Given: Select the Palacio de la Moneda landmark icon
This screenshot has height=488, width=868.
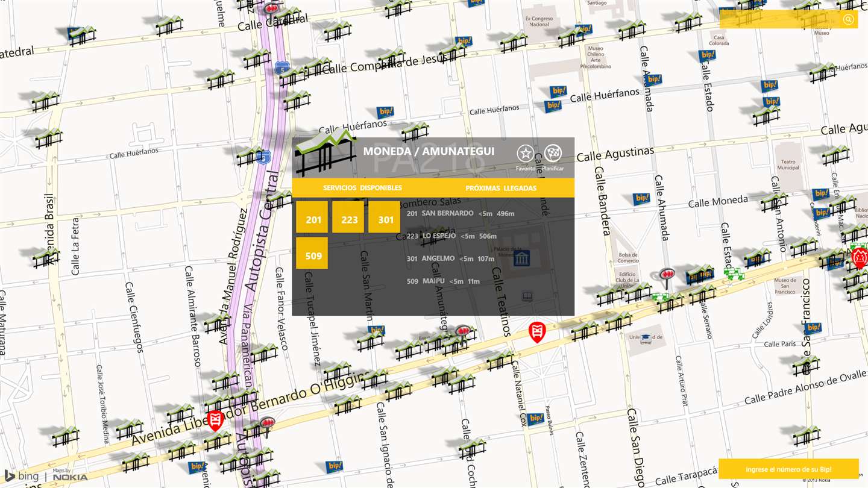Looking at the screenshot, I should tap(521, 258).
